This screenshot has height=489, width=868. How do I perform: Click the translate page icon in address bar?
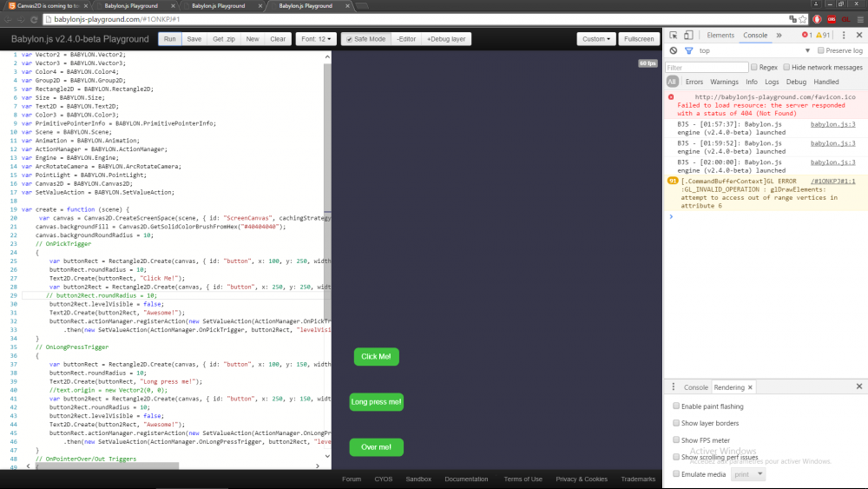(792, 19)
